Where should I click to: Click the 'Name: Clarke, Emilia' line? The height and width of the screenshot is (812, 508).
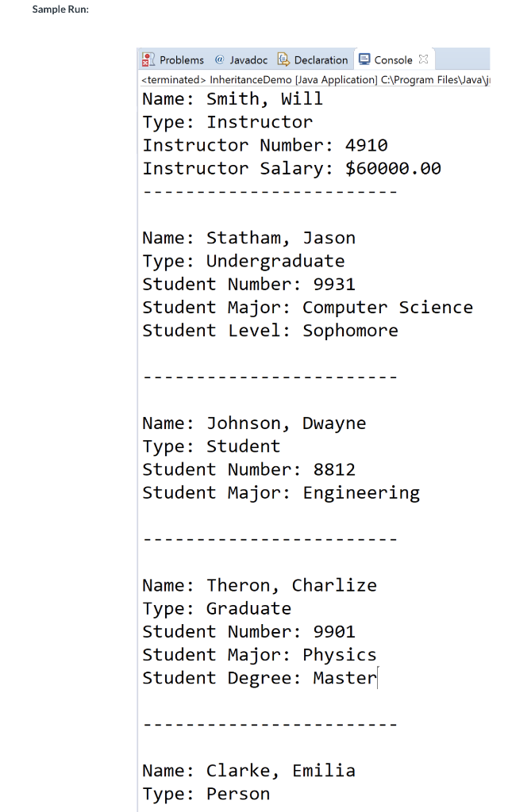(x=248, y=771)
